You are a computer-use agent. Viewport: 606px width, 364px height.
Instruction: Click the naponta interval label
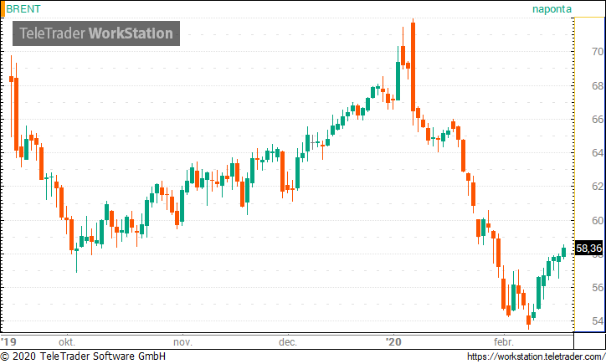coord(552,9)
